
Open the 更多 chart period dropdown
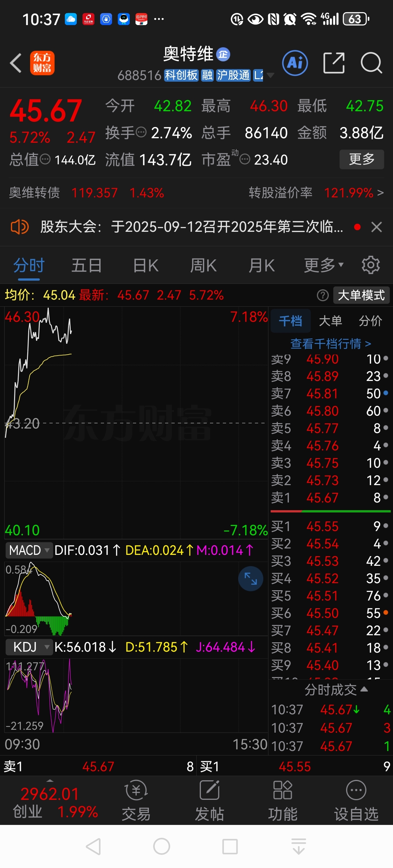324,265
